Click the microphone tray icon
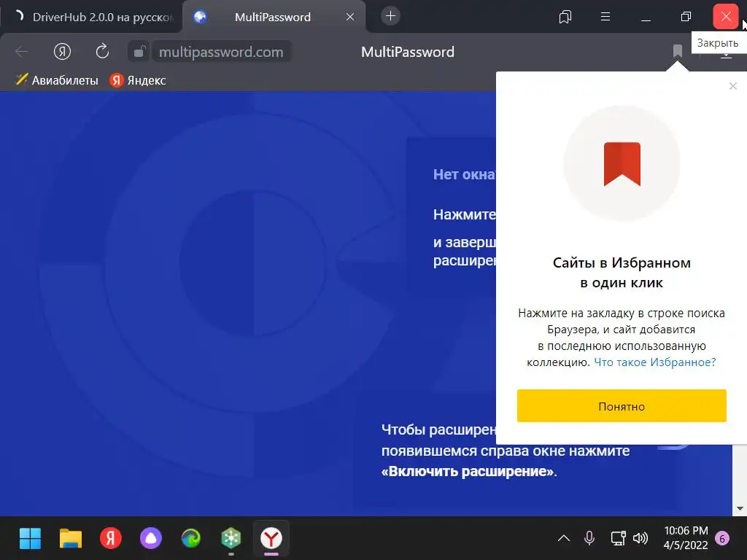The image size is (747, 560). 589,539
